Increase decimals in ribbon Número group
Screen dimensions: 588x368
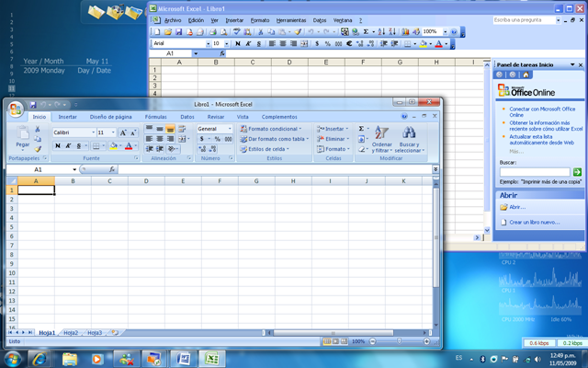pyautogui.click(x=202, y=149)
